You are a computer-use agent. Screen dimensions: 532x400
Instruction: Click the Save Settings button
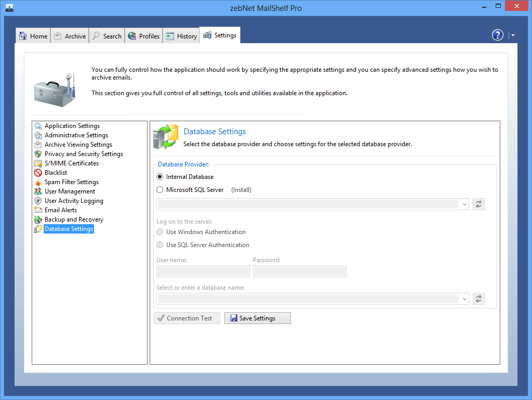257,318
